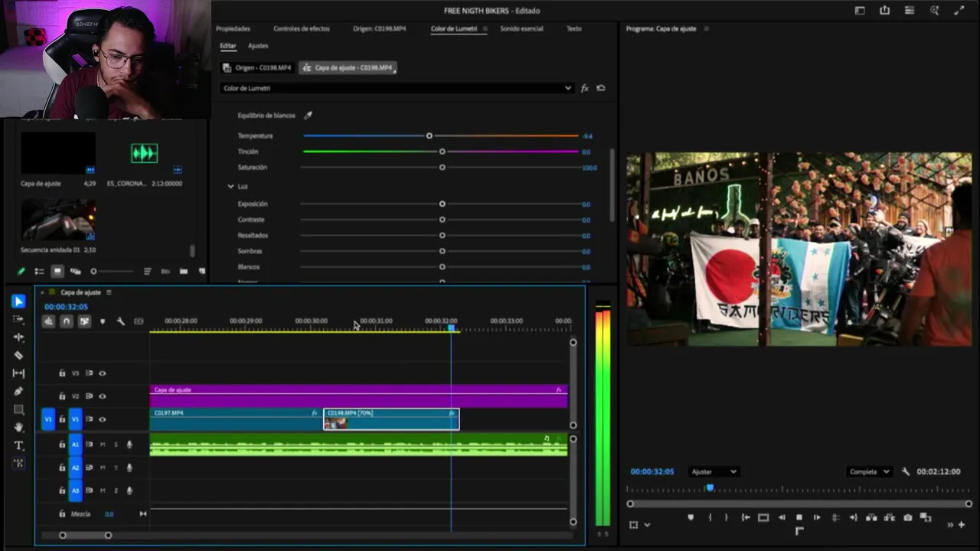980x551 pixels.
Task: Click the Step Forward one frame button
Action: [x=817, y=517]
